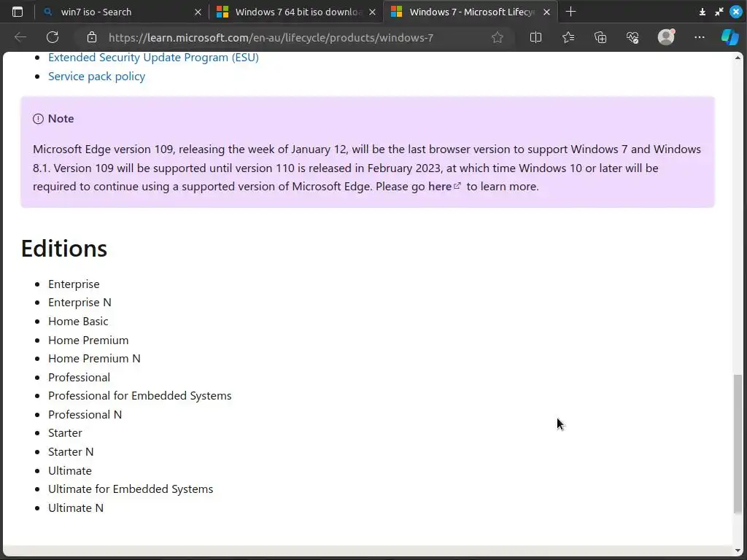The width and height of the screenshot is (747, 560).
Task: Open the Favorites list
Action: (x=568, y=37)
